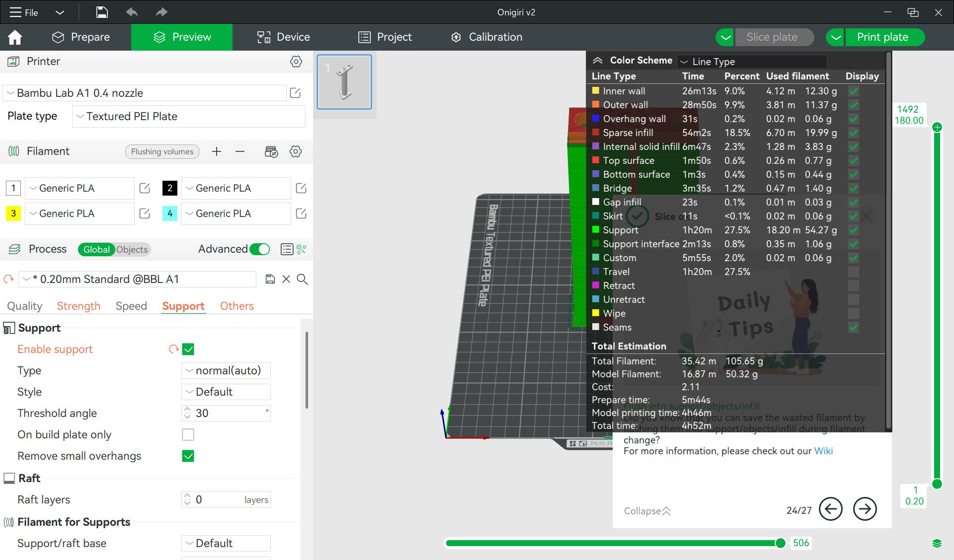Screen dimensions: 954x560
Task: Go to next Daily Tip
Action: 865,509
